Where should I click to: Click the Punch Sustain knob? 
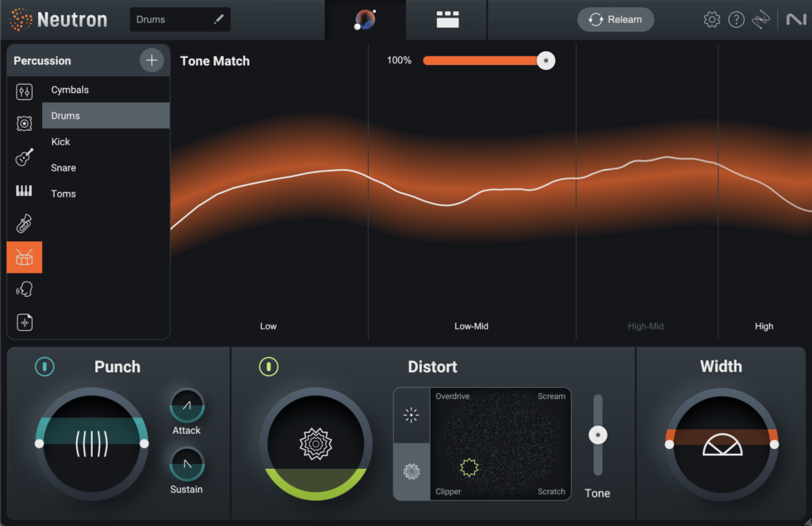[187, 464]
